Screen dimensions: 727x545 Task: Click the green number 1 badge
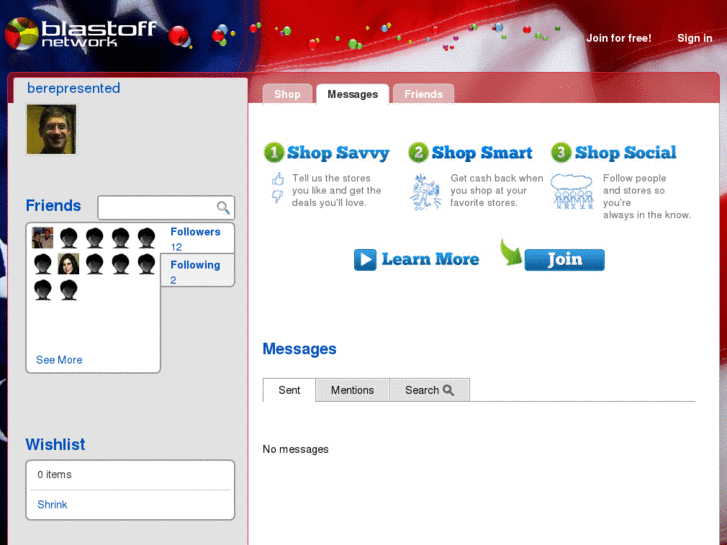point(274,153)
